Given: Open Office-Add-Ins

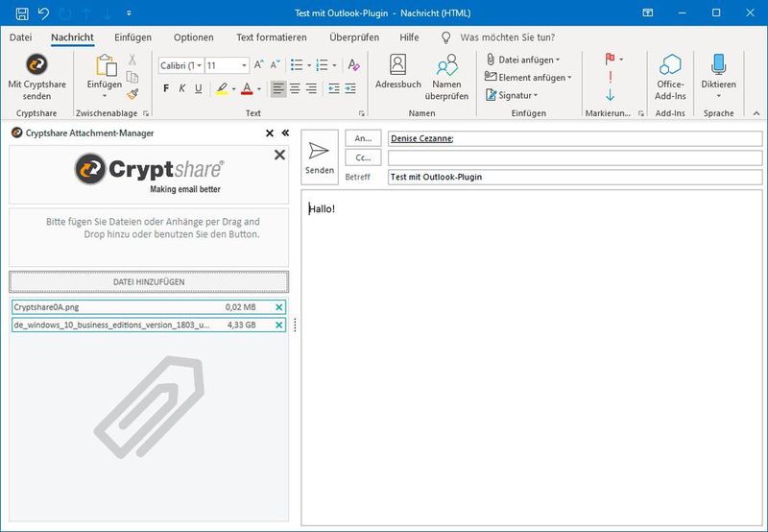Looking at the screenshot, I should (x=670, y=77).
